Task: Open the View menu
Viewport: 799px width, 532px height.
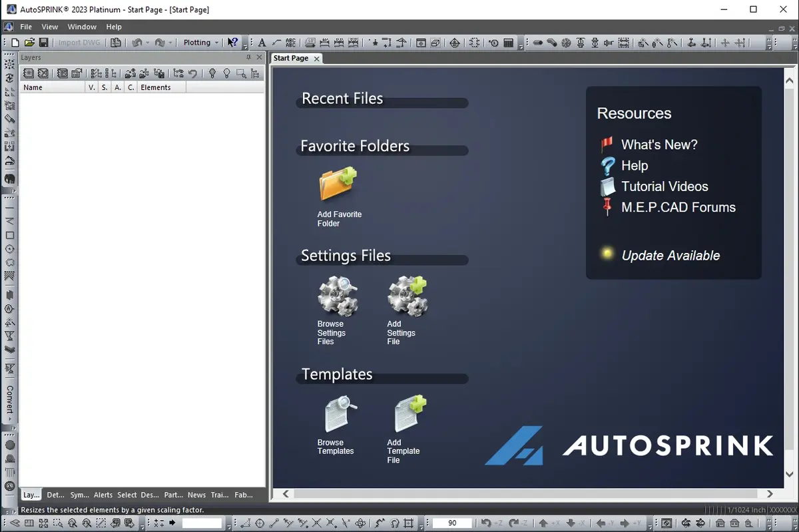Action: [x=50, y=27]
